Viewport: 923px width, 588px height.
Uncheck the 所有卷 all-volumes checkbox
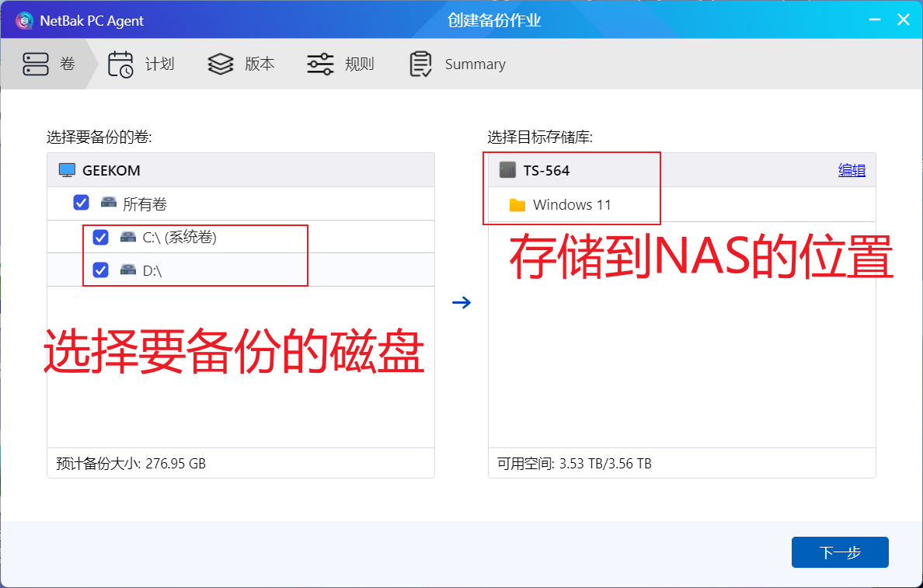click(x=81, y=202)
